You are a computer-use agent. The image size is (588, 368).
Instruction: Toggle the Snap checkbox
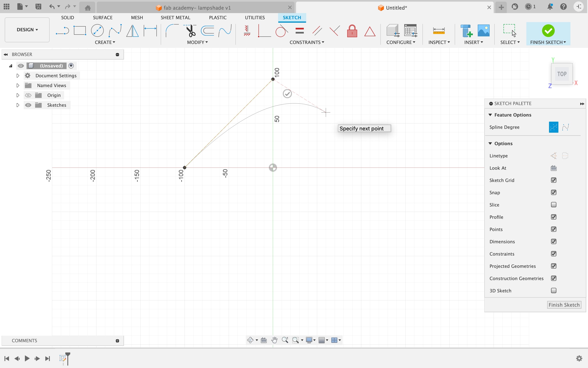click(x=553, y=192)
